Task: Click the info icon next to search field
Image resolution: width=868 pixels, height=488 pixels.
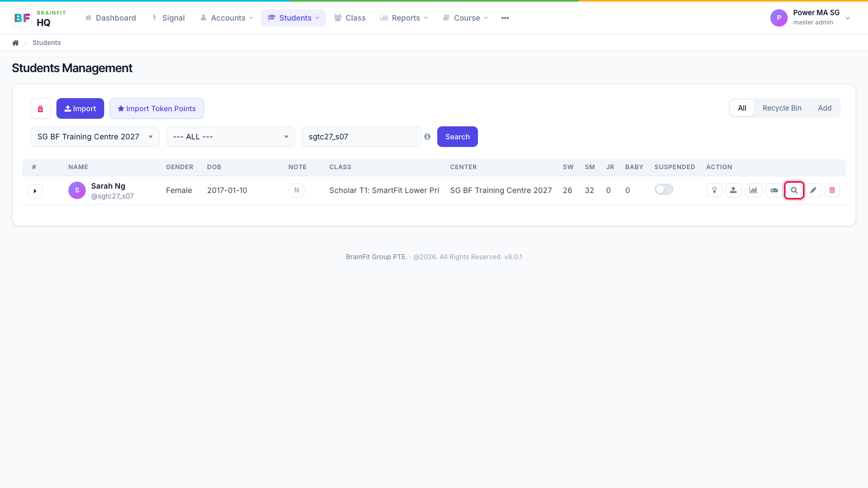Action: tap(427, 137)
